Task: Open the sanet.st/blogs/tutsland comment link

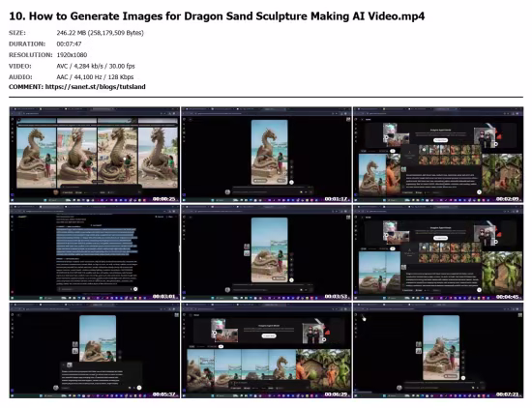Action: click(96, 87)
